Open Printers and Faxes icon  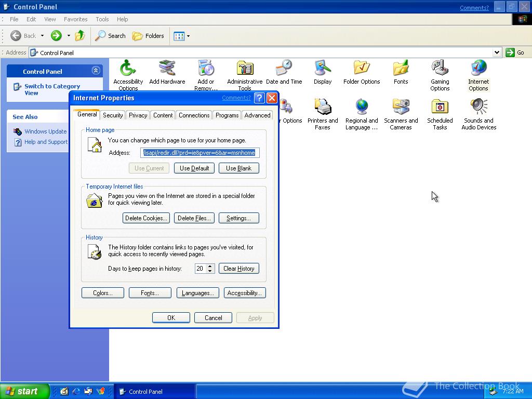[x=322, y=114]
